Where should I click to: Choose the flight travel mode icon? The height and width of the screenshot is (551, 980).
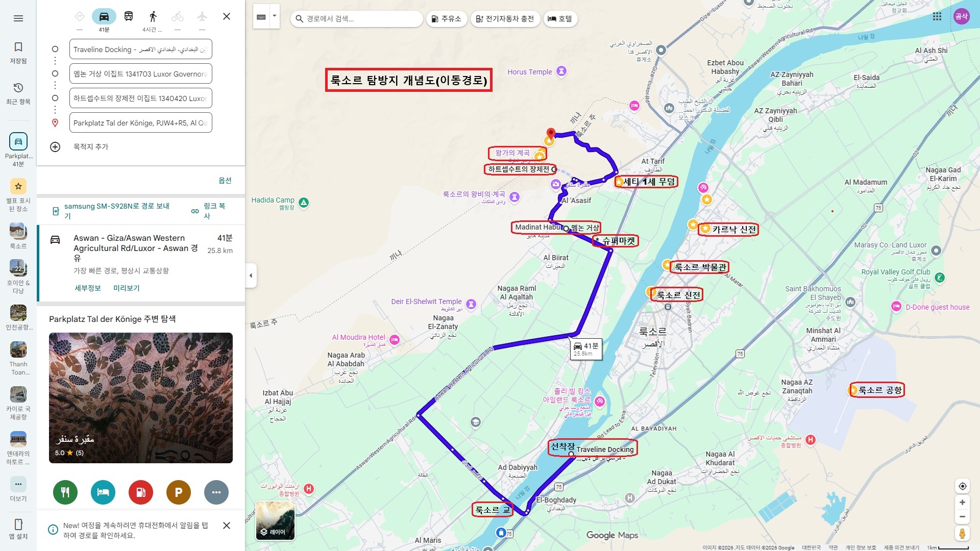pyautogui.click(x=202, y=17)
